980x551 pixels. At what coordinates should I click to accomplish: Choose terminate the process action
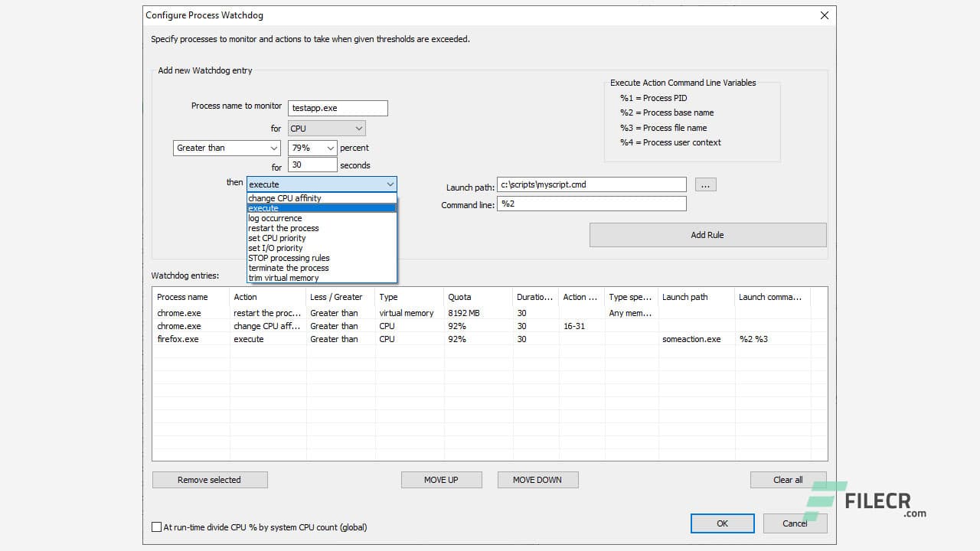288,268
